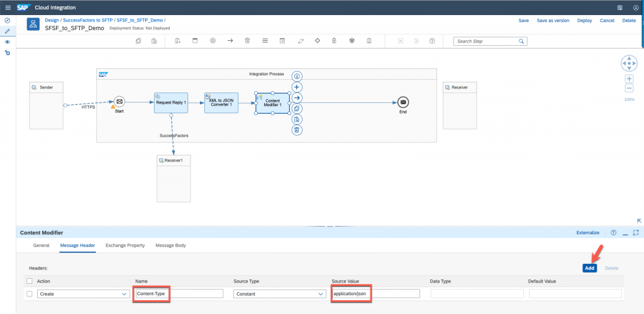Open the hamburger navigation menu
Viewport: 644px width, 314px height.
click(x=8, y=8)
